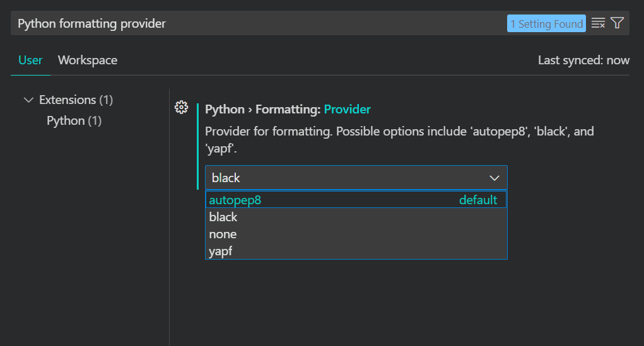Switch to the User settings tab
Screen dimensions: 644x346
(30, 61)
